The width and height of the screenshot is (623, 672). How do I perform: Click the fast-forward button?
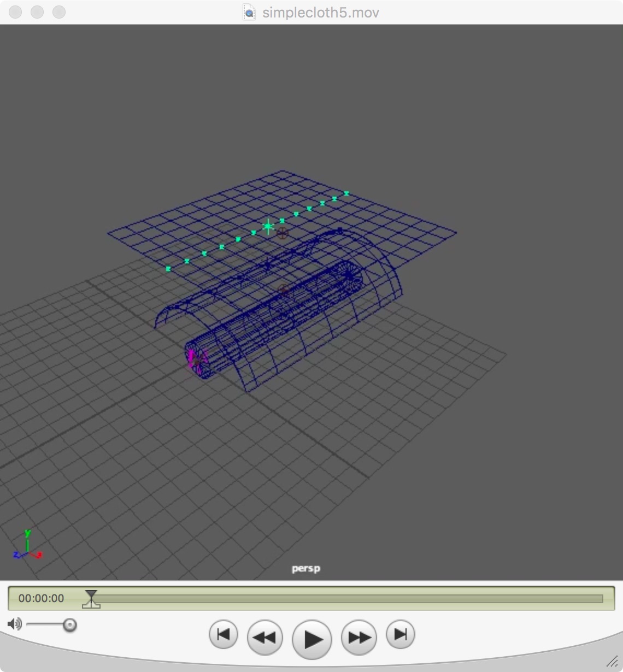click(x=359, y=637)
